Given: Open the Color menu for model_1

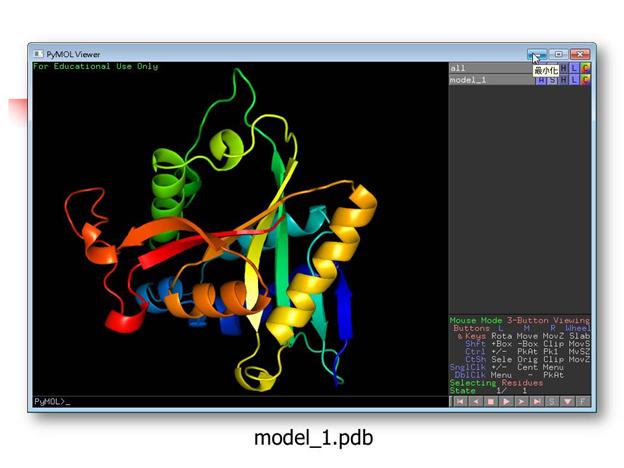Looking at the screenshot, I should (585, 80).
